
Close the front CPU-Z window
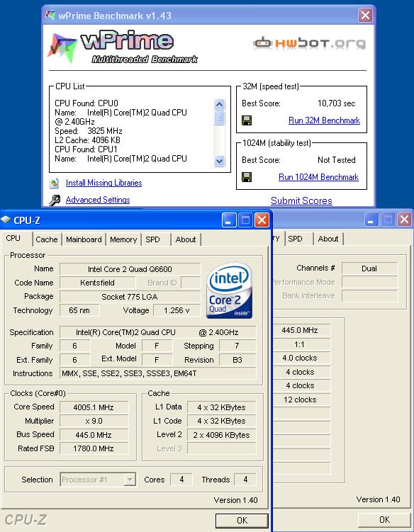(262, 220)
